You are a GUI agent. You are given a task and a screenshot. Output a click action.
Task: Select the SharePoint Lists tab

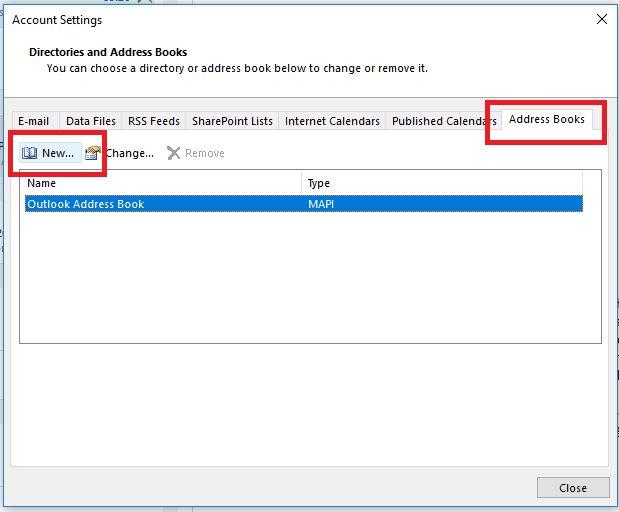click(x=232, y=121)
